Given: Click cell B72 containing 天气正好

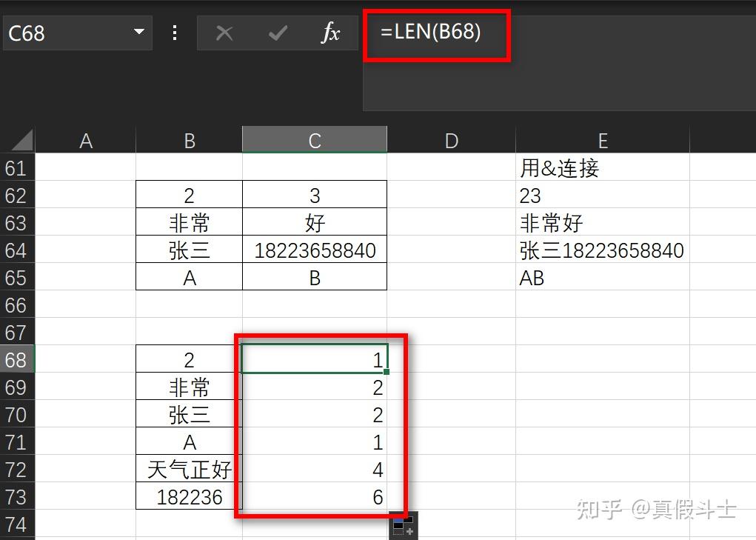Looking at the screenshot, I should (x=189, y=469).
